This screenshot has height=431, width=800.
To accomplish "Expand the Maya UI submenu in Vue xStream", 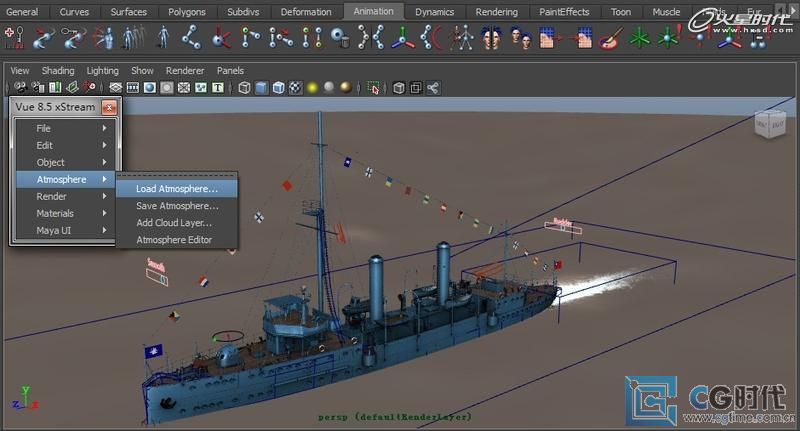I will [x=66, y=231].
